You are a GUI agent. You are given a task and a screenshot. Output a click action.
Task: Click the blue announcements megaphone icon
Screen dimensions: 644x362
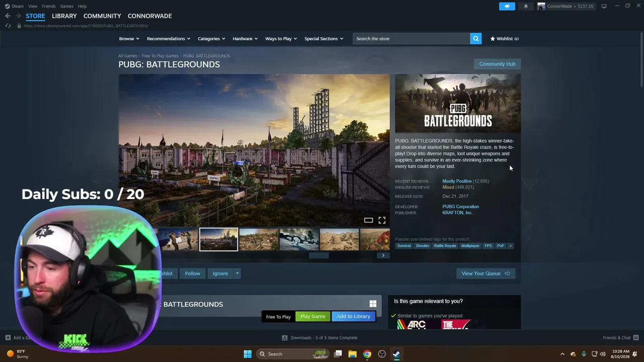(507, 6)
